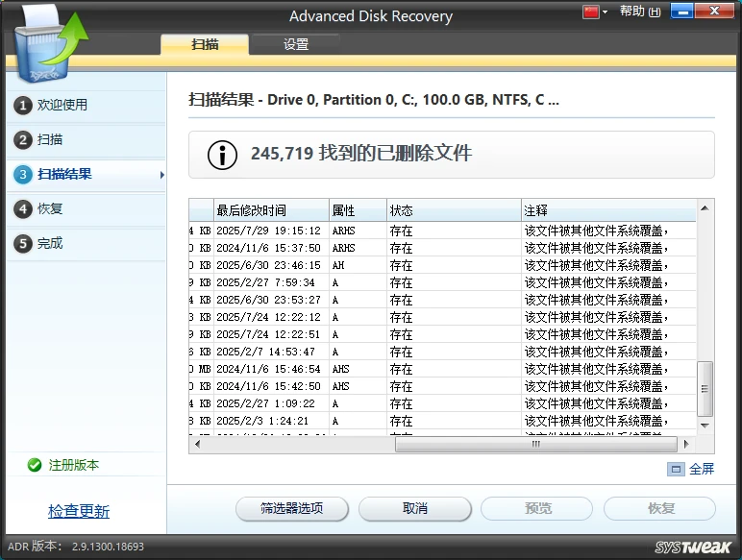Select row dated 2025/6/30 23:46:15
Image resolution: width=742 pixels, height=560 pixels.
point(442,265)
